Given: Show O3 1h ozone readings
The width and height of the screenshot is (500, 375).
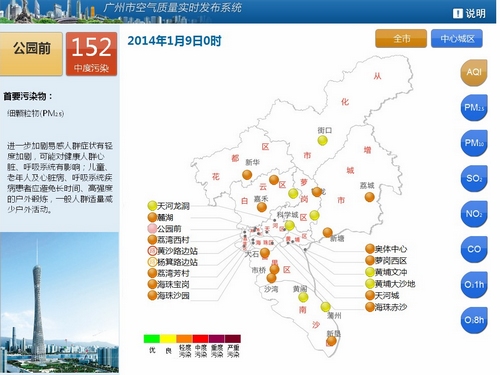Looking at the screenshot, I should pos(474,285).
